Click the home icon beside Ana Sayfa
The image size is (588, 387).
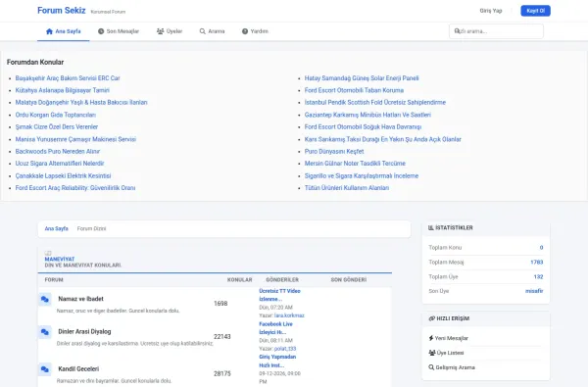[x=49, y=31]
